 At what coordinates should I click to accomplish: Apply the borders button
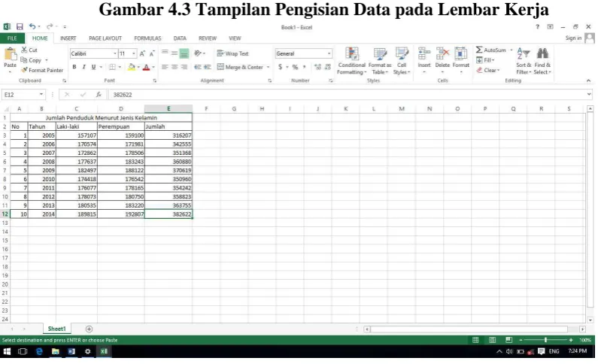(112, 67)
